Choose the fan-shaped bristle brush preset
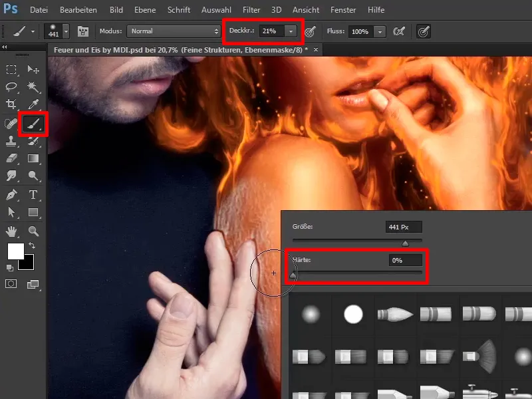532x399 pixels. tap(479, 356)
